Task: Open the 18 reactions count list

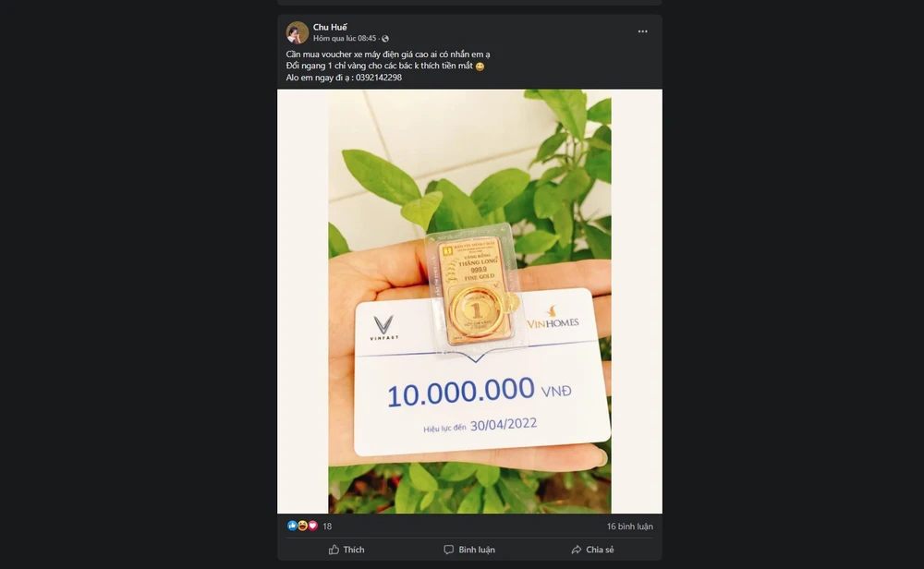Action: pyautogui.click(x=327, y=527)
